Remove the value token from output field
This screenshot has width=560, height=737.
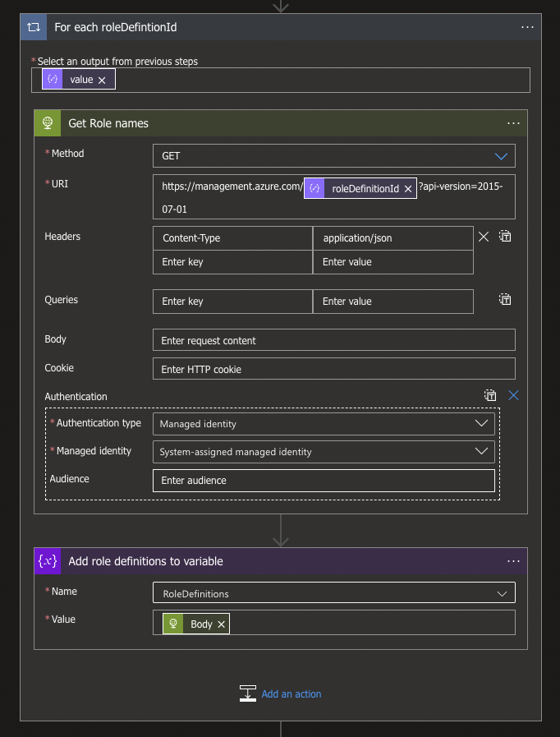[x=102, y=80]
